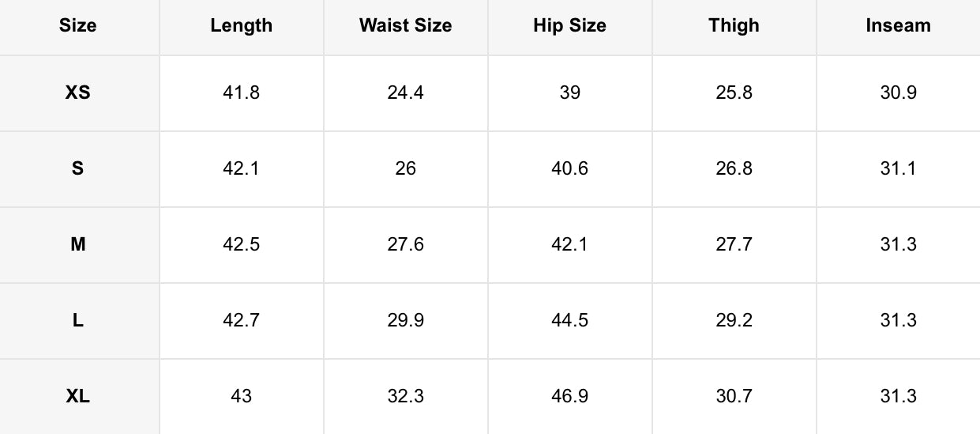Click the S waist value 26

pos(405,168)
